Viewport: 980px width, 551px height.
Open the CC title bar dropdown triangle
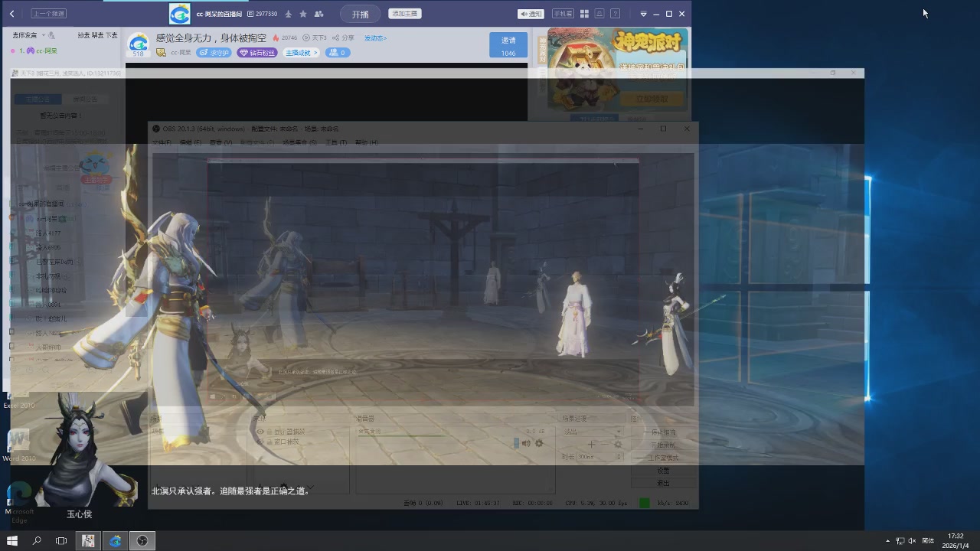click(x=643, y=14)
